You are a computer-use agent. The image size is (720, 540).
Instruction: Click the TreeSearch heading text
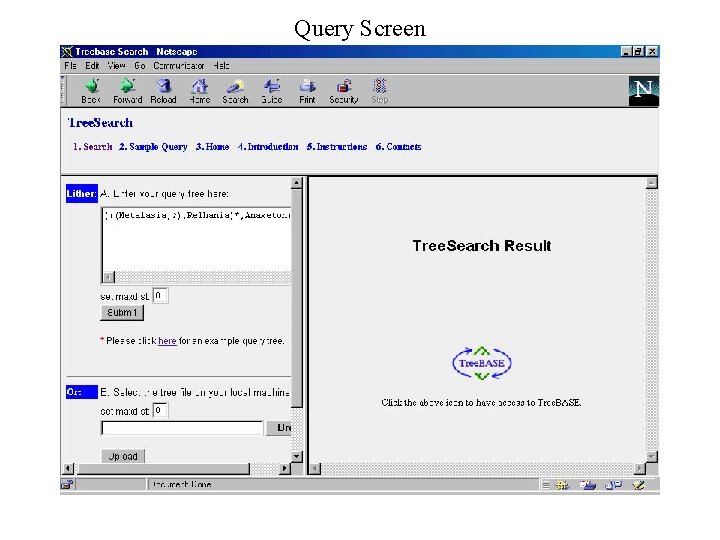(x=101, y=123)
